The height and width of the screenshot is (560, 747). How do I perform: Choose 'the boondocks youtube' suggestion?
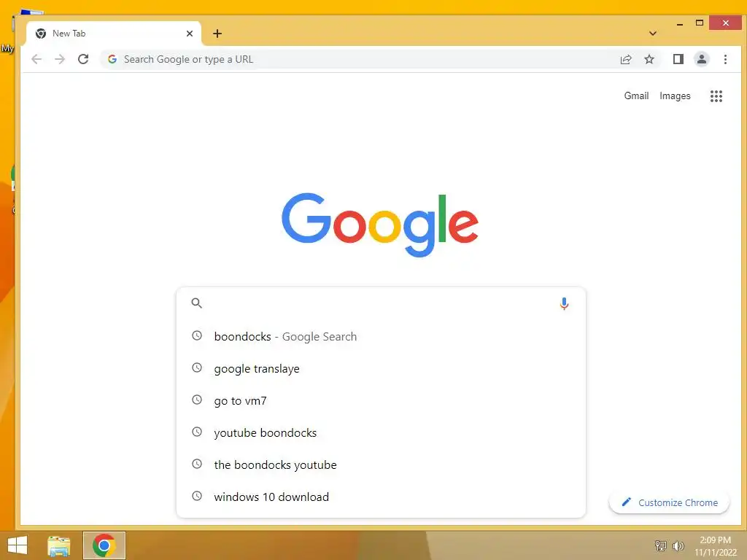[381, 464]
